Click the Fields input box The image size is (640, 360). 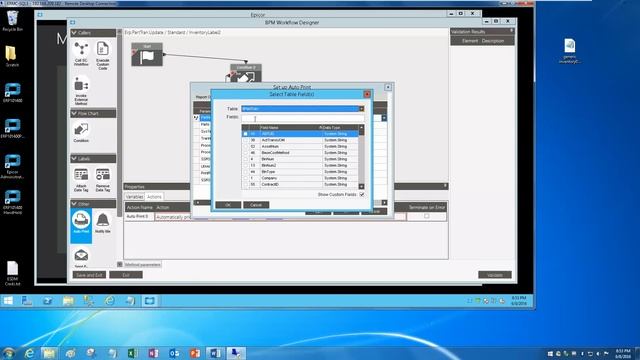point(302,118)
